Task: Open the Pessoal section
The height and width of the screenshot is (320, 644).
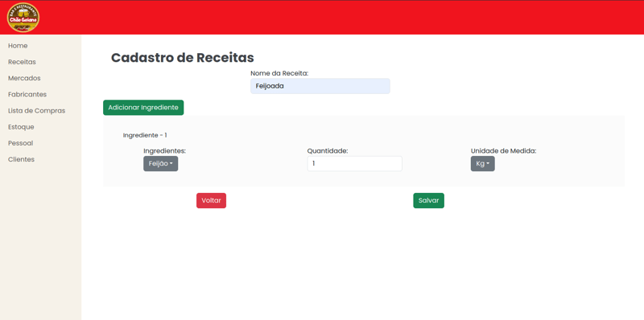Action: coord(21,143)
